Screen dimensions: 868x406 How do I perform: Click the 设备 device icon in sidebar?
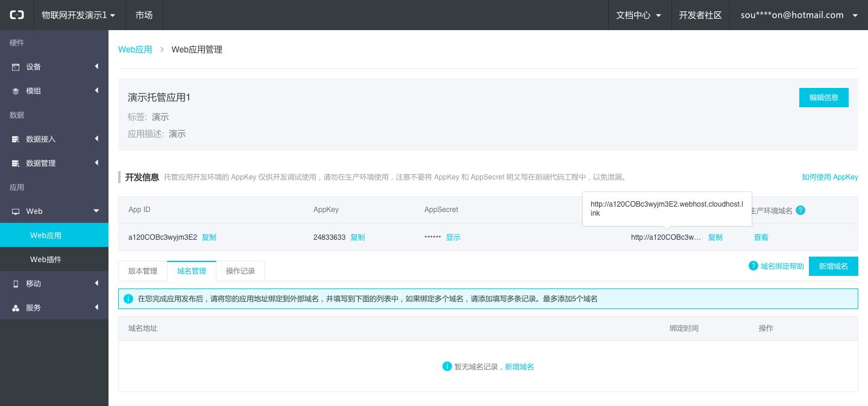pos(16,67)
